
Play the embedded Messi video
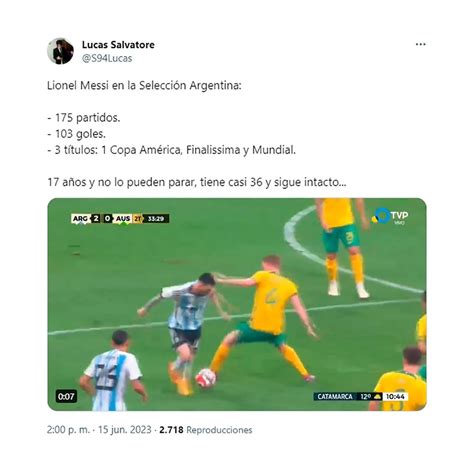pyautogui.click(x=237, y=304)
